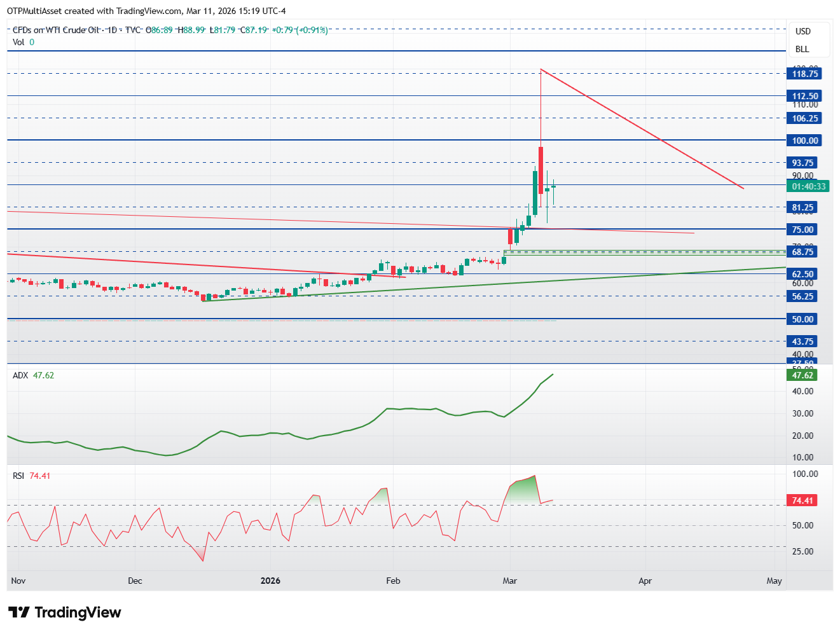Click the Apr label on time axis
Viewport: 840px width, 634px height.
(645, 581)
